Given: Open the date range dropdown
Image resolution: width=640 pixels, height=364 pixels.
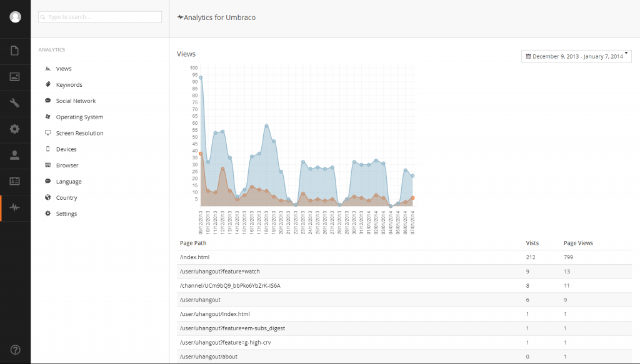Looking at the screenshot, I should 576,56.
